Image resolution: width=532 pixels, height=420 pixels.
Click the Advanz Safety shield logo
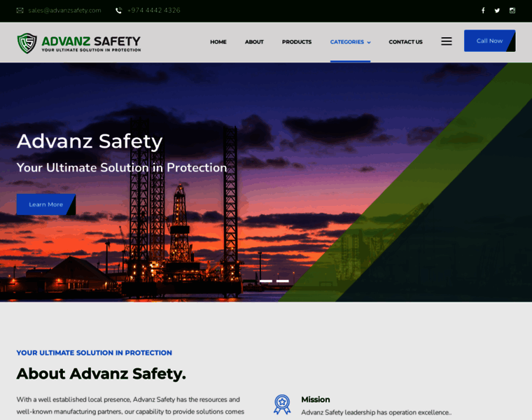[x=27, y=43]
